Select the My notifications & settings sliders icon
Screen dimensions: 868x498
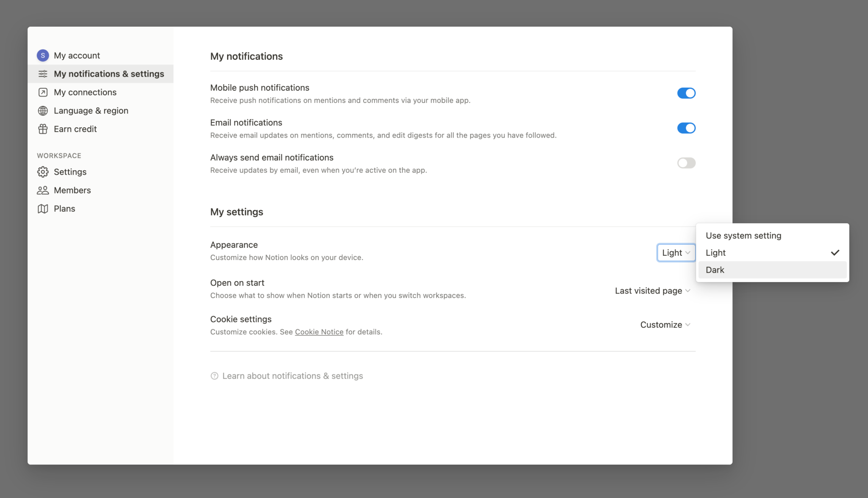click(x=43, y=74)
